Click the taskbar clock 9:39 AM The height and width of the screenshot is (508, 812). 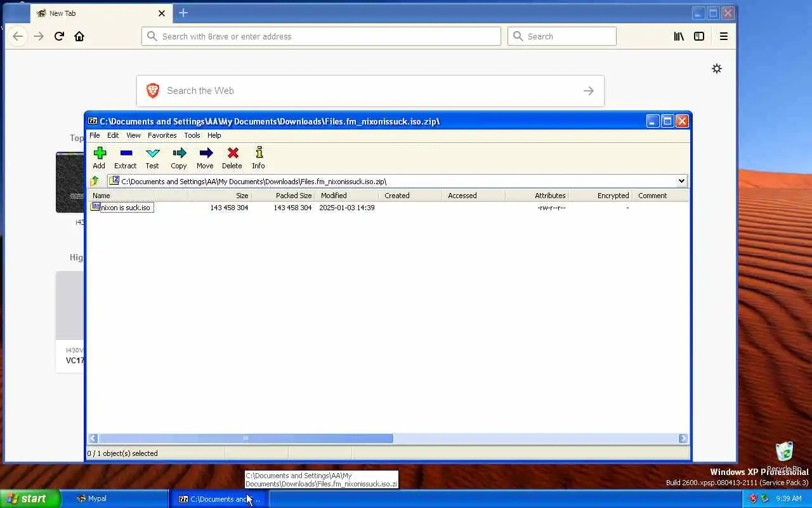[x=789, y=498]
